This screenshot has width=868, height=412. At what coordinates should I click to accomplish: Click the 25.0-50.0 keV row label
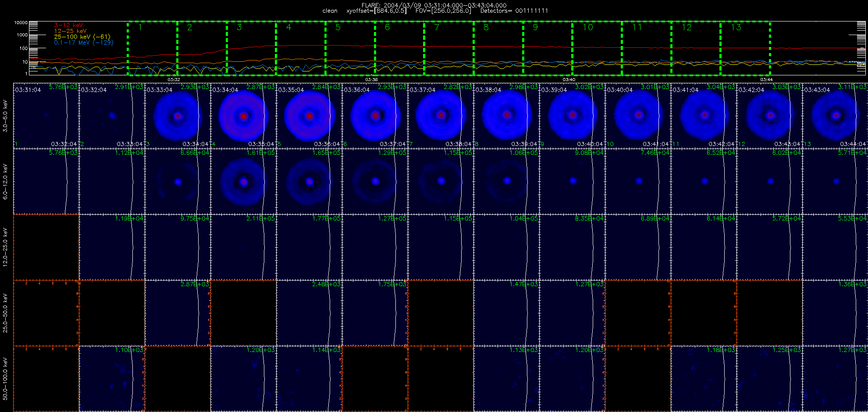[x=5, y=313]
